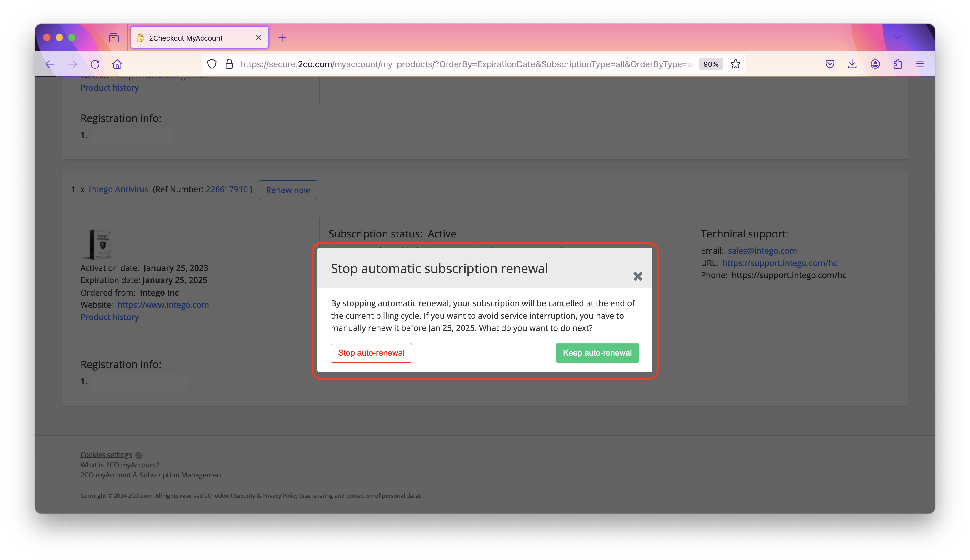Reset the 90% zoom level indicator
Image resolution: width=970 pixels, height=560 pixels.
coord(710,64)
